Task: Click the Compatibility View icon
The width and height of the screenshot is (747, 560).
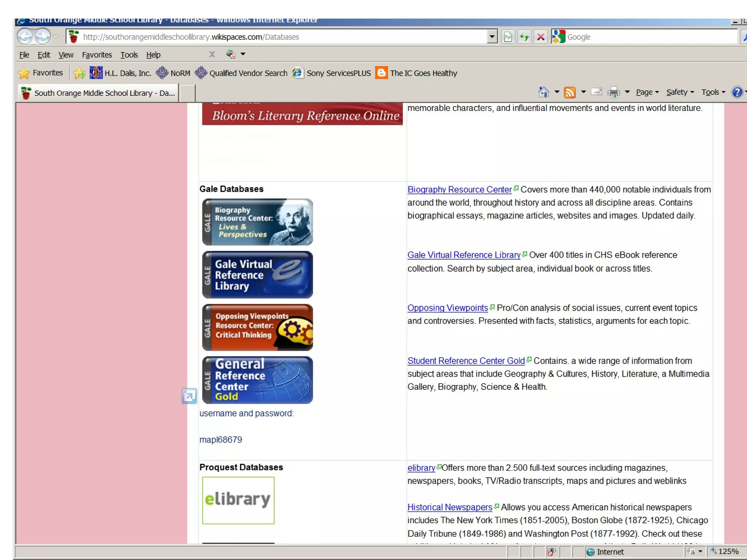Action: (x=508, y=37)
